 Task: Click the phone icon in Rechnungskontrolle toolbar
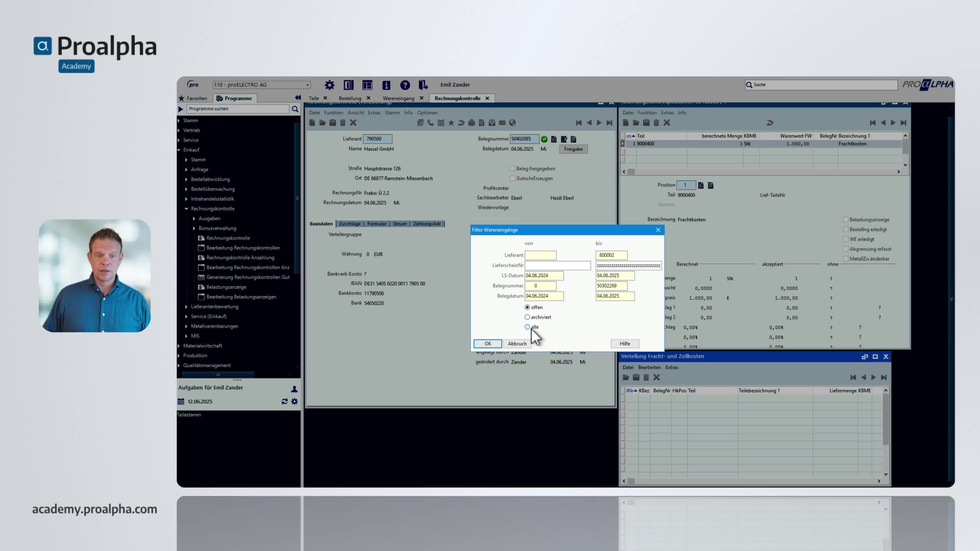430,122
